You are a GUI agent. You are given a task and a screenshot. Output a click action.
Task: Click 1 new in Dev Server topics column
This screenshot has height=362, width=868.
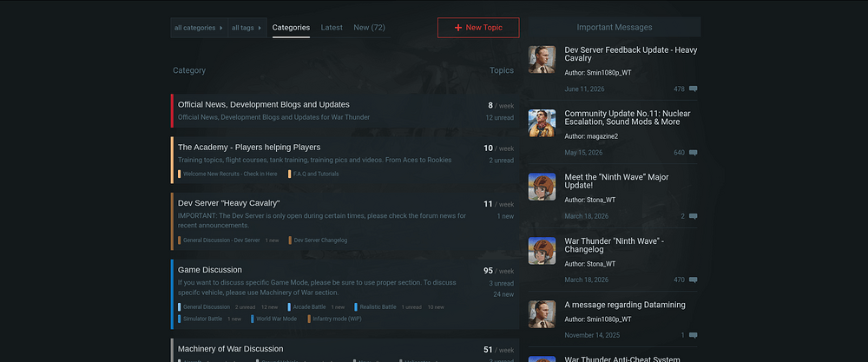505,216
